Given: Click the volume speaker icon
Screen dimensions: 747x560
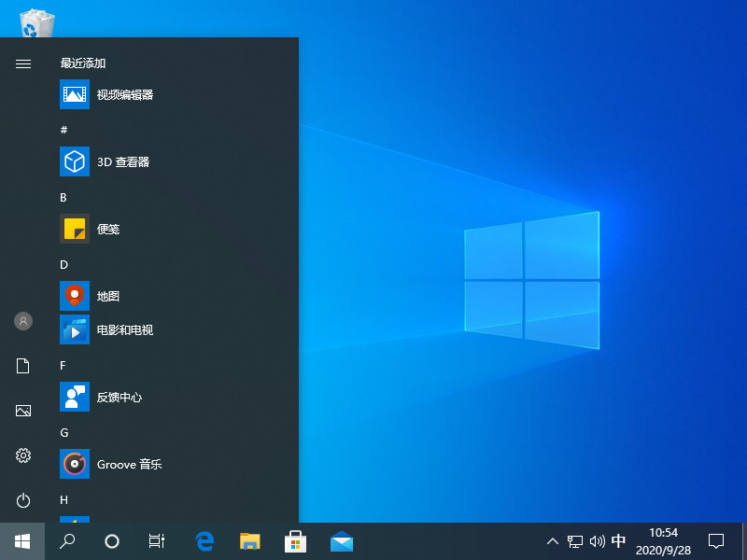Looking at the screenshot, I should tap(598, 540).
